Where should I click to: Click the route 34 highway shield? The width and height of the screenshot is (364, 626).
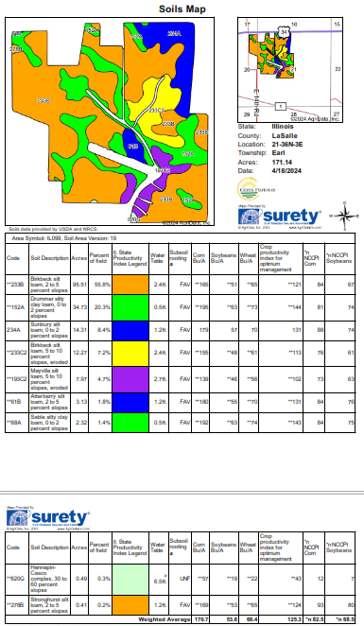coord(284,32)
